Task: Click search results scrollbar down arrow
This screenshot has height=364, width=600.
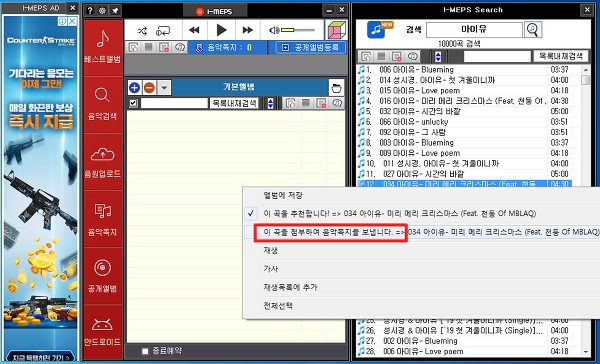Action: [x=585, y=352]
